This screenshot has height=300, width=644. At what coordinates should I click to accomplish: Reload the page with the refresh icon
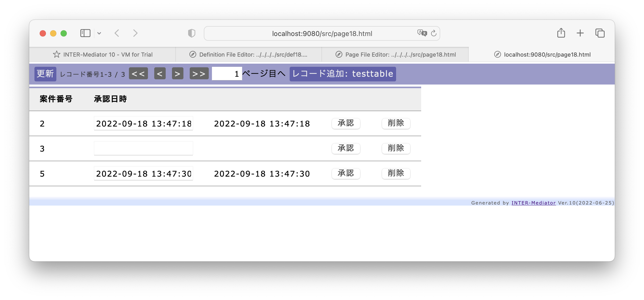coord(434,33)
